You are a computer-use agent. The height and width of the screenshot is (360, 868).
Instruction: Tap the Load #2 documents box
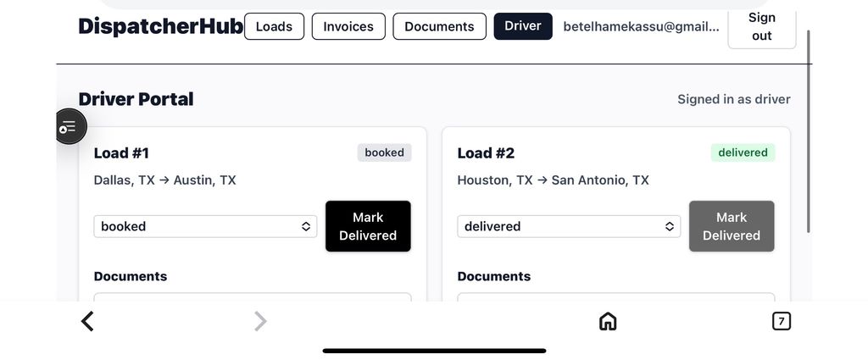coord(615,297)
